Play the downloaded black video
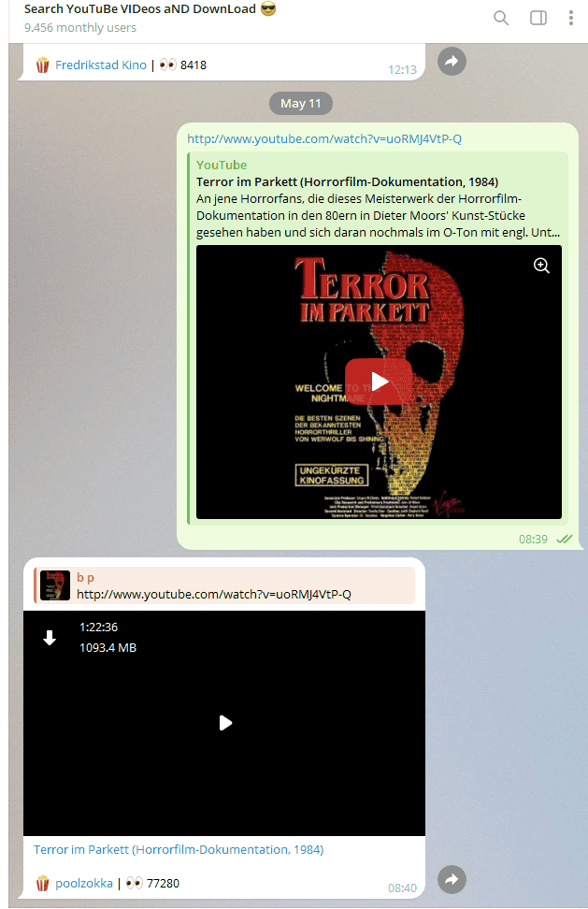588x909 pixels. click(x=225, y=723)
